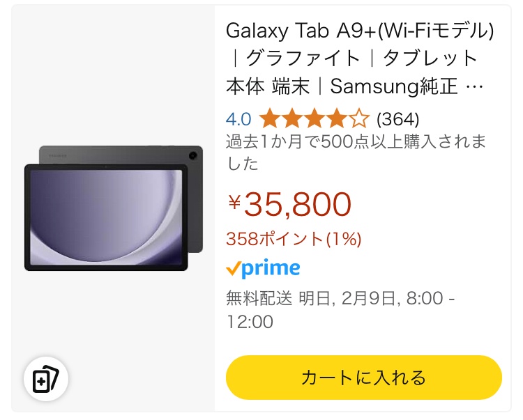
Task: Click the 358ポイント(1%) points text
Action: (294, 239)
